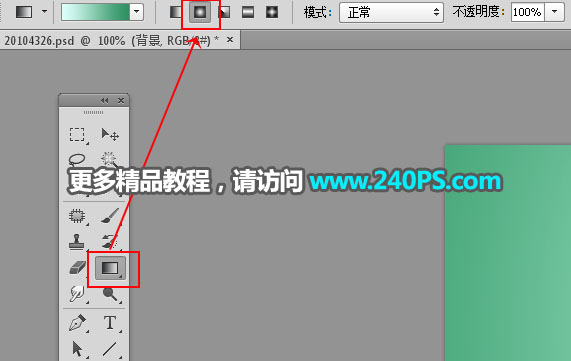
Task: Open the Gradient tool preset picker arrow
Action: click(44, 12)
